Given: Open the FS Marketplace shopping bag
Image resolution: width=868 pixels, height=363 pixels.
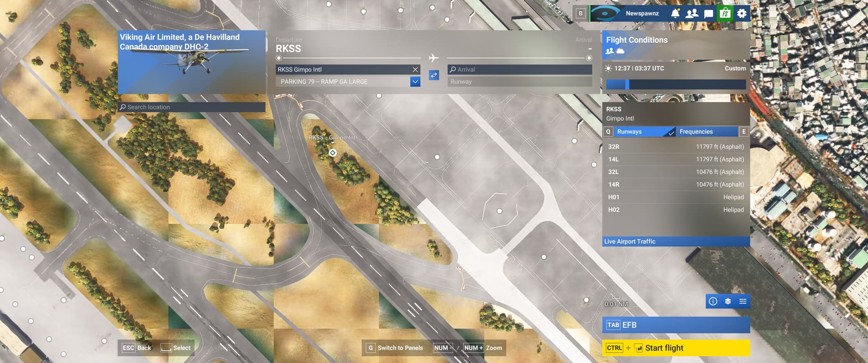Looking at the screenshot, I should [725, 13].
